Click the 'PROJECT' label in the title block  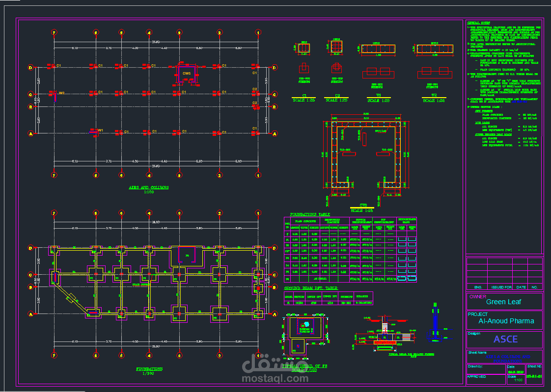(478, 314)
